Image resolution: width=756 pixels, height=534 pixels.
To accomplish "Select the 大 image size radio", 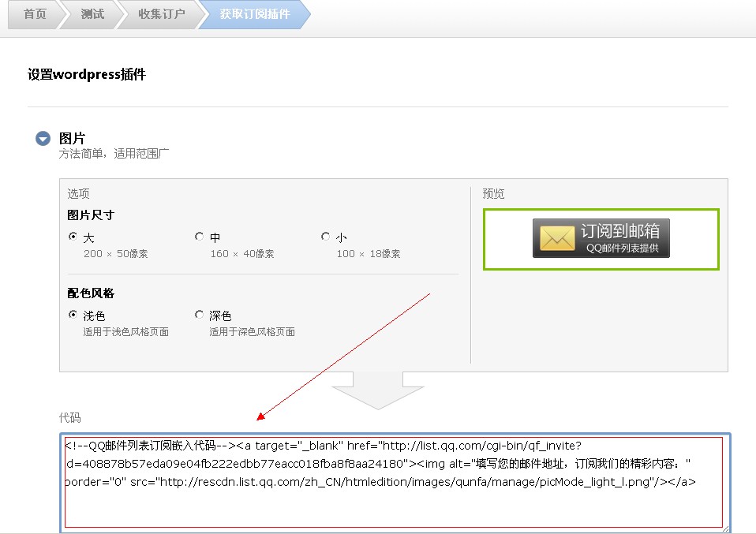I will [x=73, y=236].
